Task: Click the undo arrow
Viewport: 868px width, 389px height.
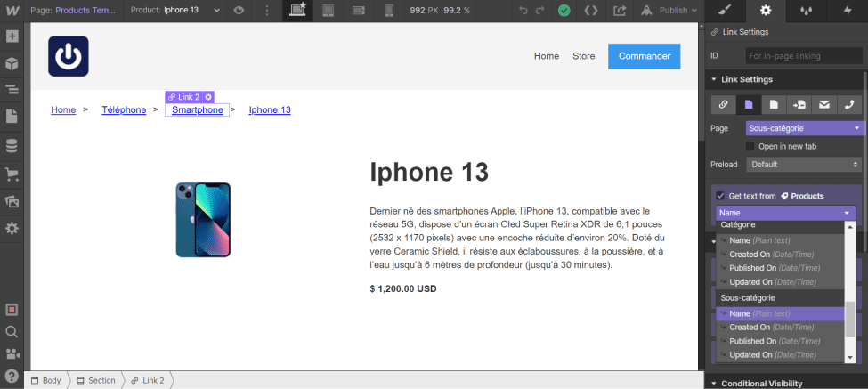Action: (523, 10)
